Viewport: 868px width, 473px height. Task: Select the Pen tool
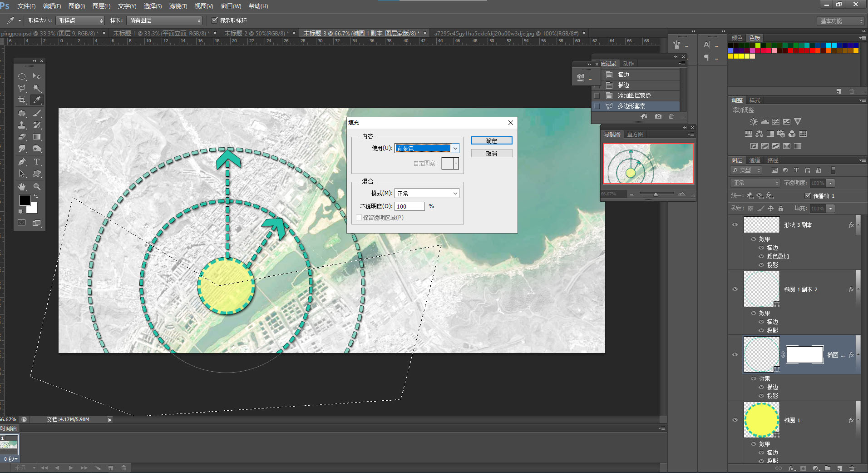pyautogui.click(x=22, y=162)
